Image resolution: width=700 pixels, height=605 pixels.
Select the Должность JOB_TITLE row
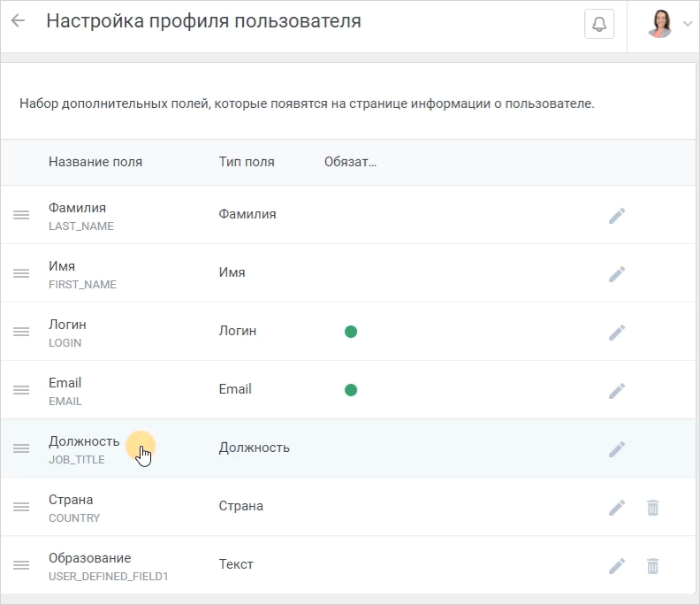click(348, 448)
